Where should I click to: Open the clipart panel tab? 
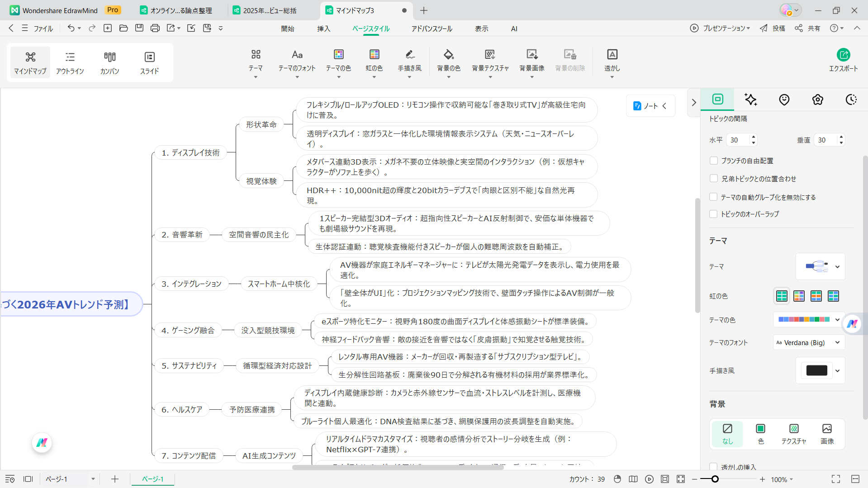pyautogui.click(x=818, y=99)
